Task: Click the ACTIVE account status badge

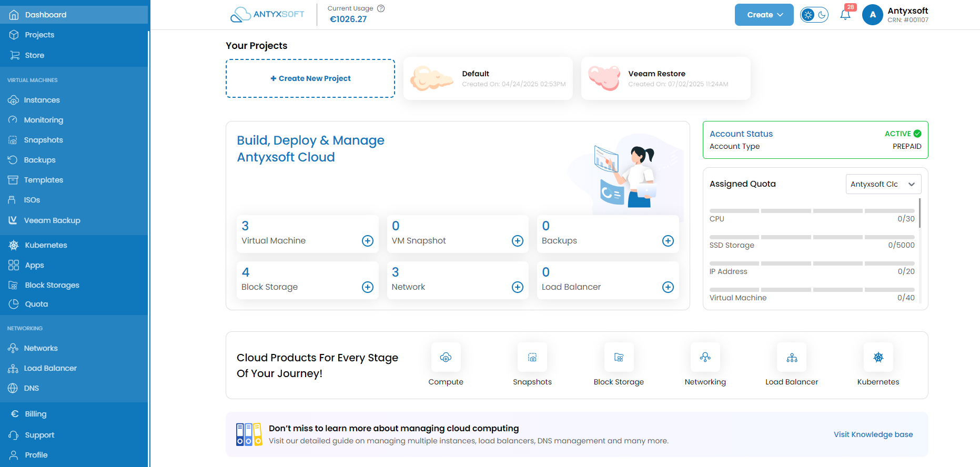Action: point(903,134)
